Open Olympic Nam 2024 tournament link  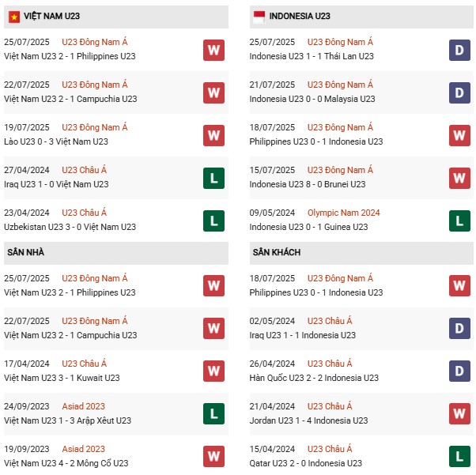pos(343,213)
